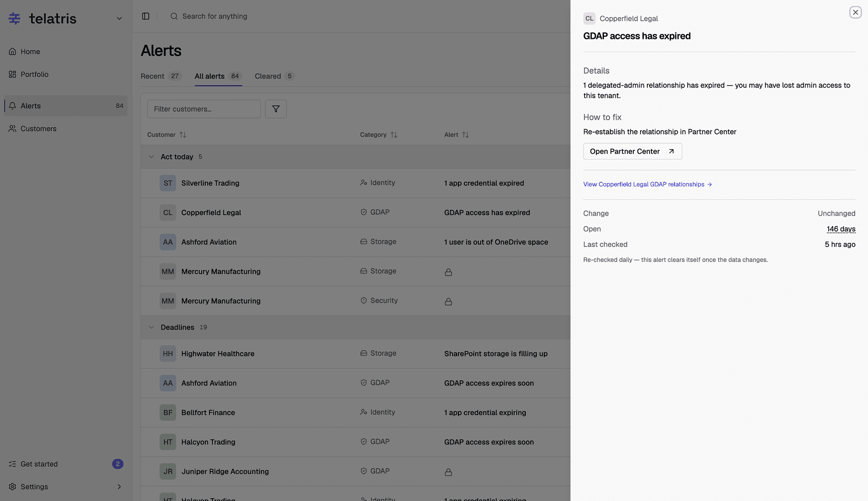Sort by Category column arrows
Screen dimensions: 868x501
click(x=394, y=135)
